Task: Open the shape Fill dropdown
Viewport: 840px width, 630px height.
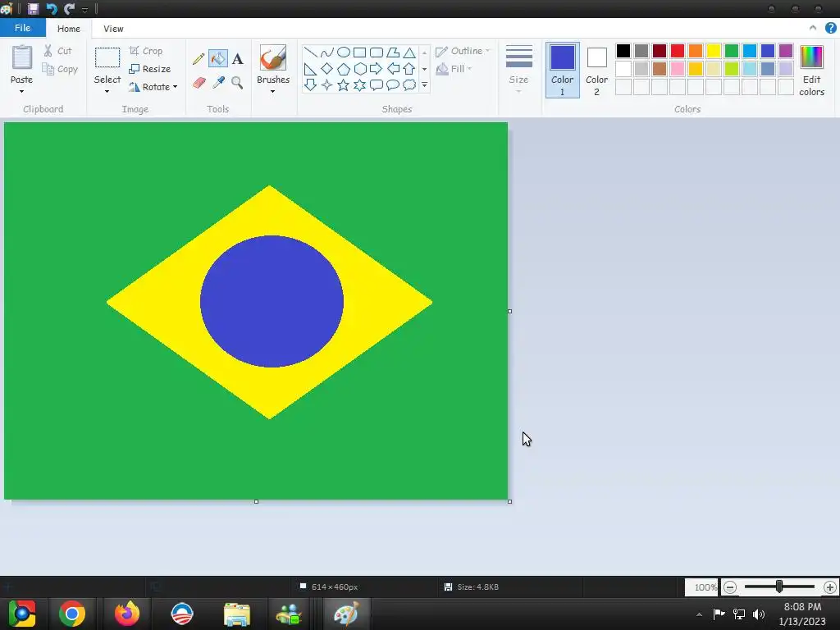Action: 453,69
